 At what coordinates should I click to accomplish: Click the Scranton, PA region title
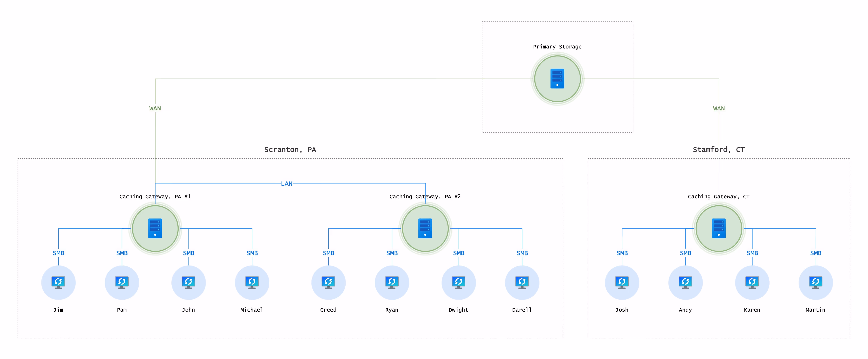(291, 150)
